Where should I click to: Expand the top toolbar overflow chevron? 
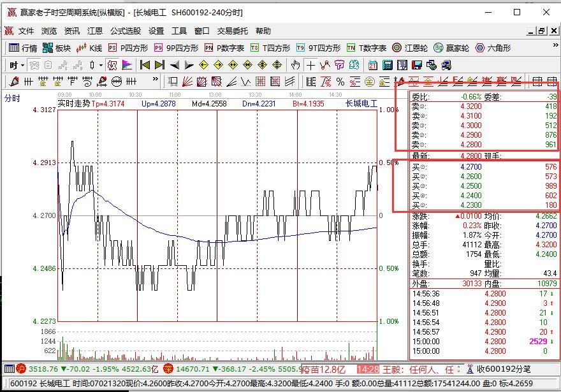tap(556, 45)
